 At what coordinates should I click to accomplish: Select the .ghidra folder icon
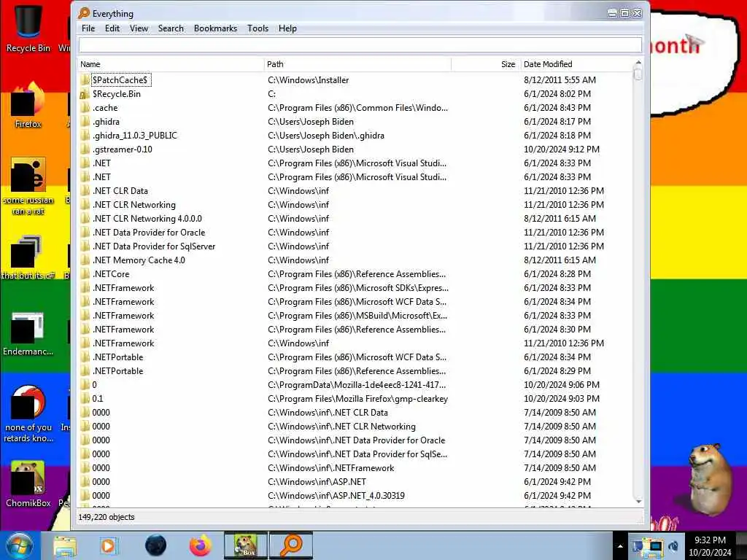pyautogui.click(x=85, y=122)
